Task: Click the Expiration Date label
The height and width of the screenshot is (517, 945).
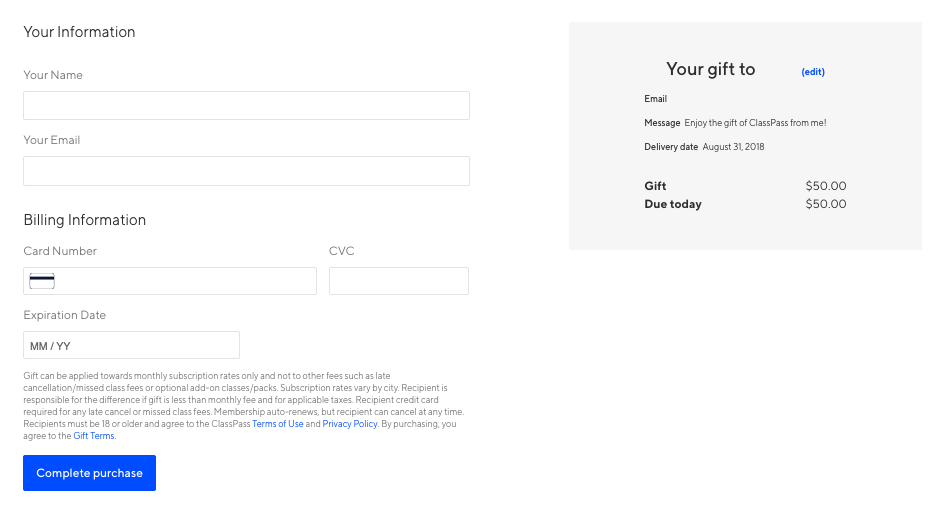Action: [64, 315]
